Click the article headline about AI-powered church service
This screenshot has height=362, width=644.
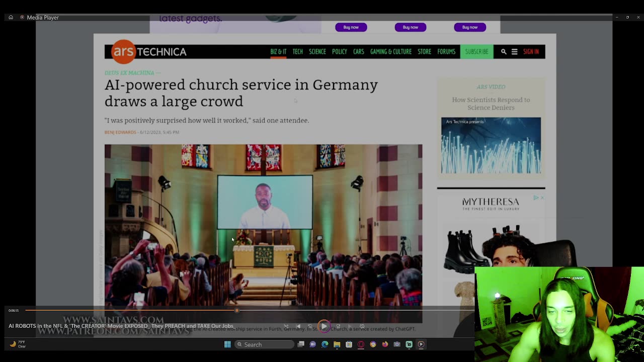click(x=241, y=93)
